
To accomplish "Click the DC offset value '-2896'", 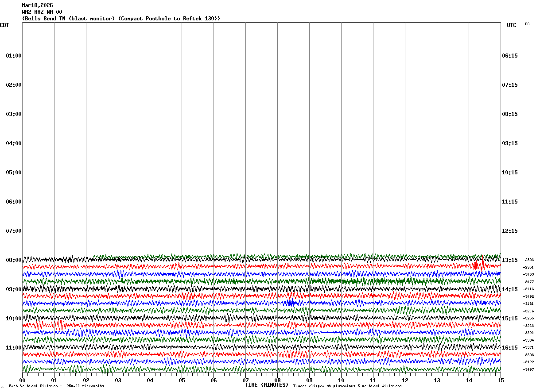I will pos(528,260).
